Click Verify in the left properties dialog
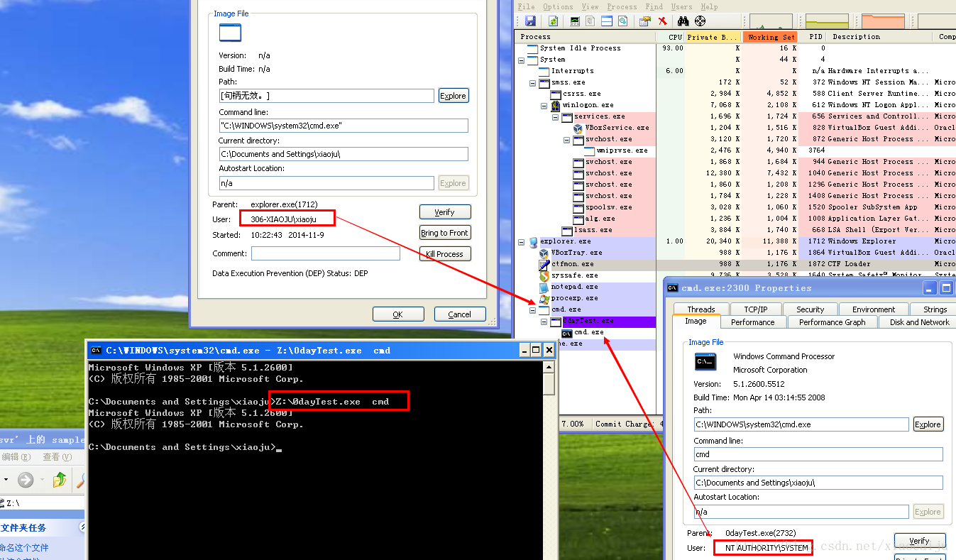The image size is (956, 560). [444, 212]
